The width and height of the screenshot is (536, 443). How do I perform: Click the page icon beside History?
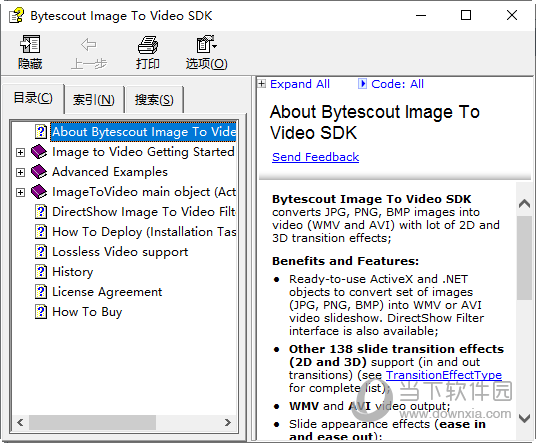[x=41, y=272]
